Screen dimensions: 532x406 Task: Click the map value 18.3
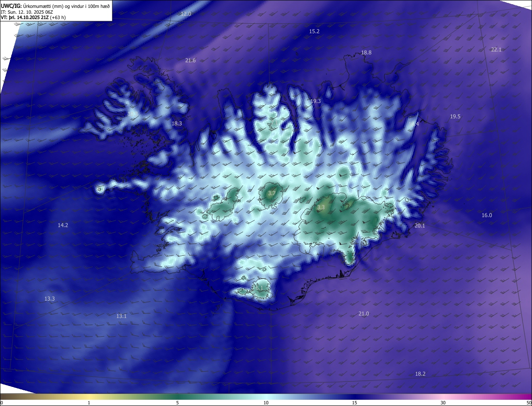click(177, 123)
